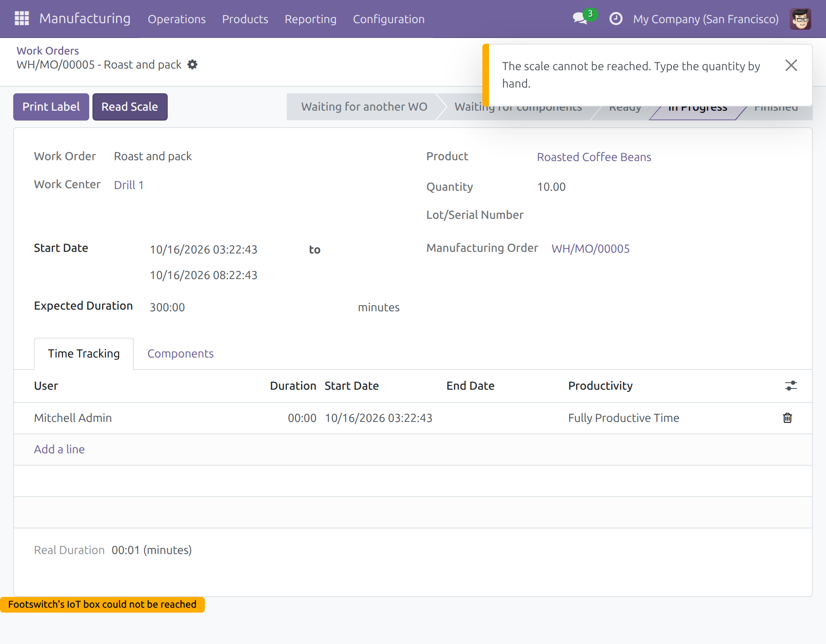Sort by the Duration column header

coord(293,386)
